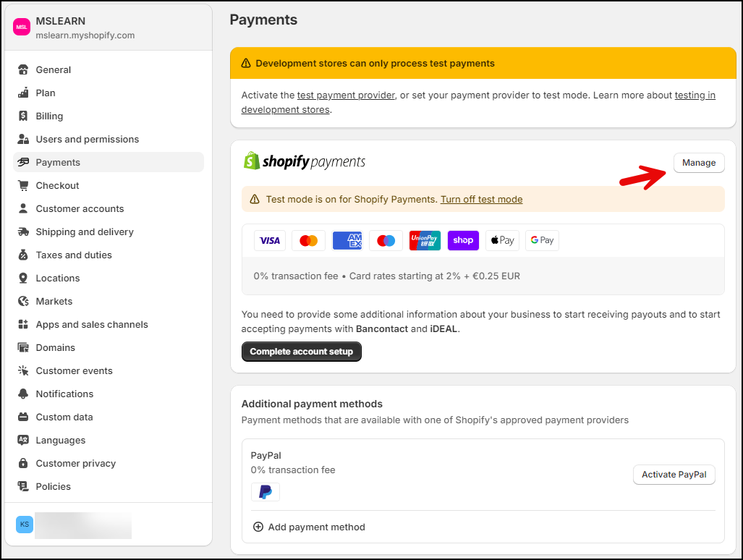Select Payments in the sidebar
The width and height of the screenshot is (743, 560).
point(109,163)
